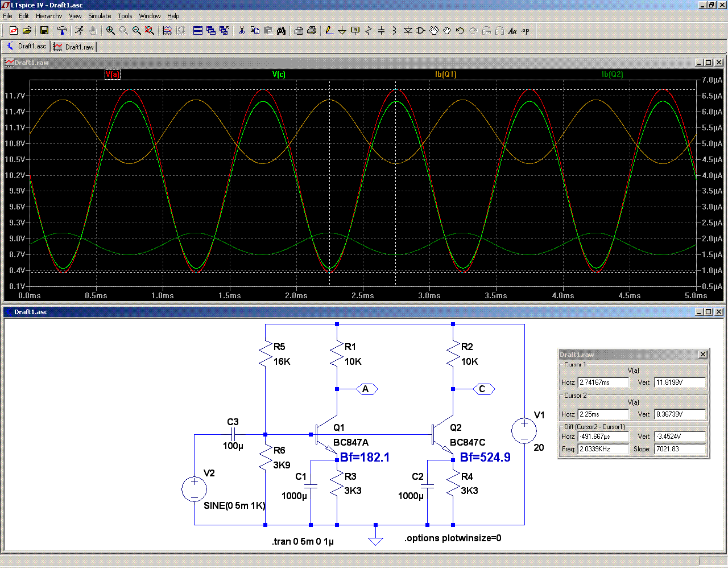The height and width of the screenshot is (568, 728).
Task: Open the Hierarchy menu
Action: click(x=49, y=16)
